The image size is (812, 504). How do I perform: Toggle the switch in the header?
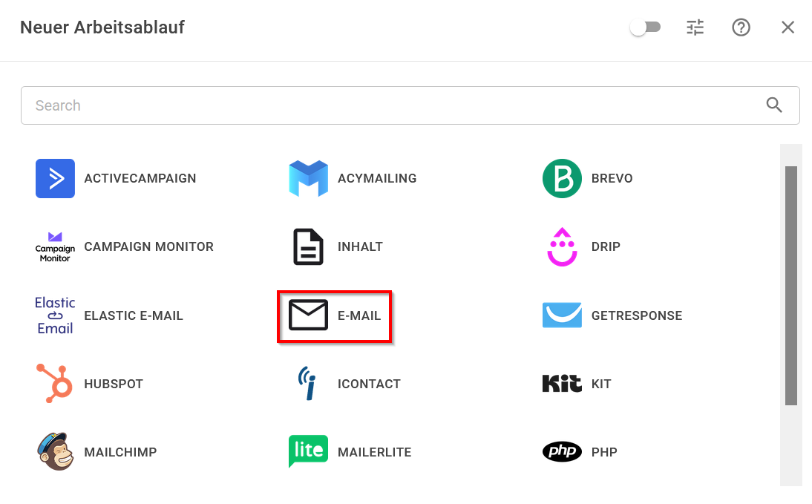tap(645, 27)
